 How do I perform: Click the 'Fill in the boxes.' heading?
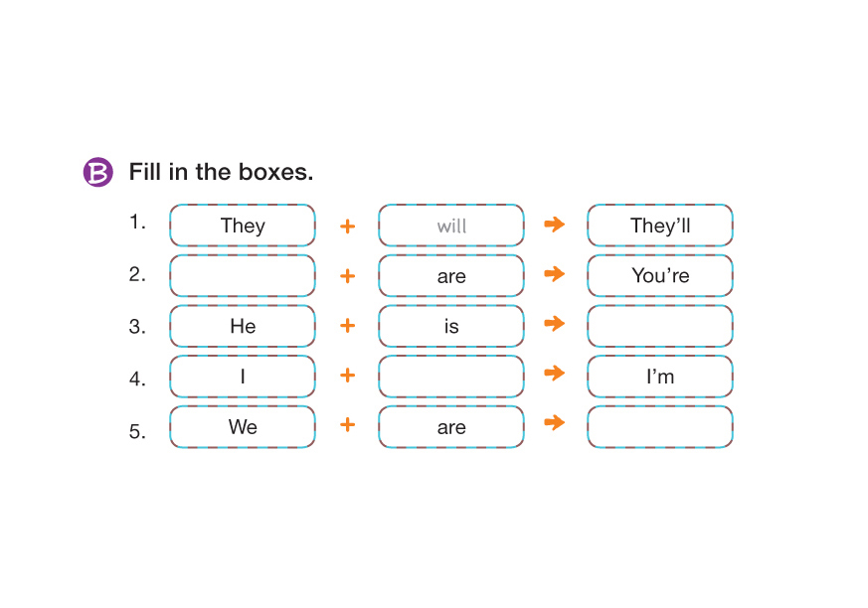(x=221, y=172)
